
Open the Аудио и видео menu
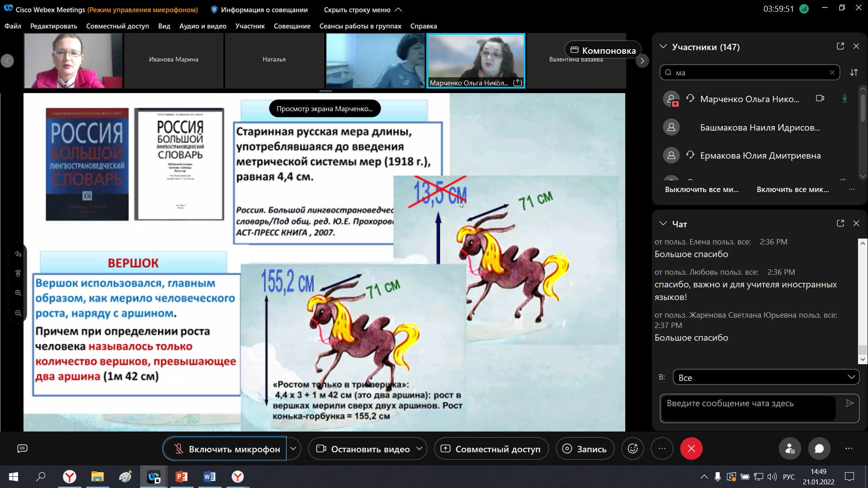pyautogui.click(x=203, y=26)
